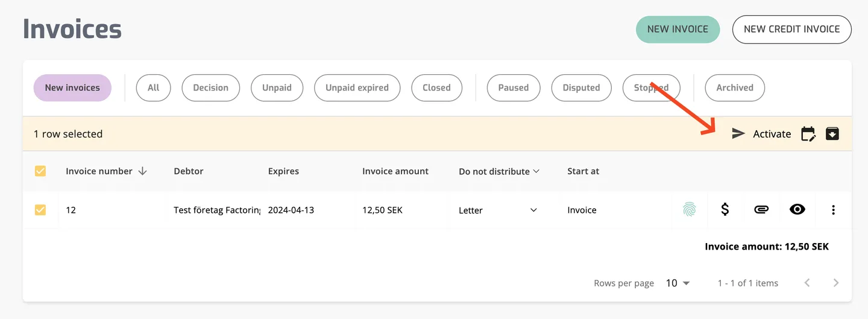Click the Activate label
Screen dimensions: 868x319
click(x=772, y=134)
